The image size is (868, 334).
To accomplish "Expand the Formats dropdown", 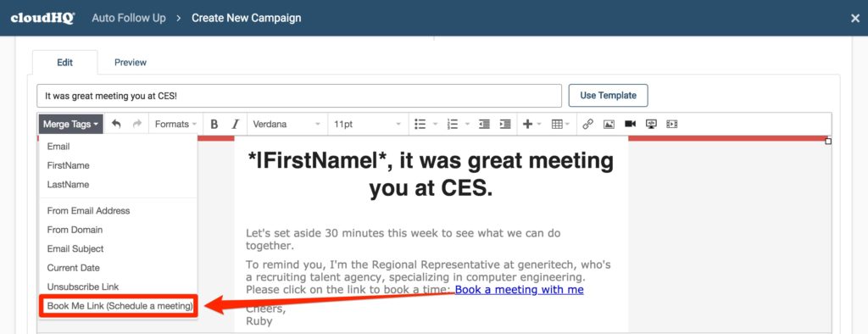I will tap(175, 124).
